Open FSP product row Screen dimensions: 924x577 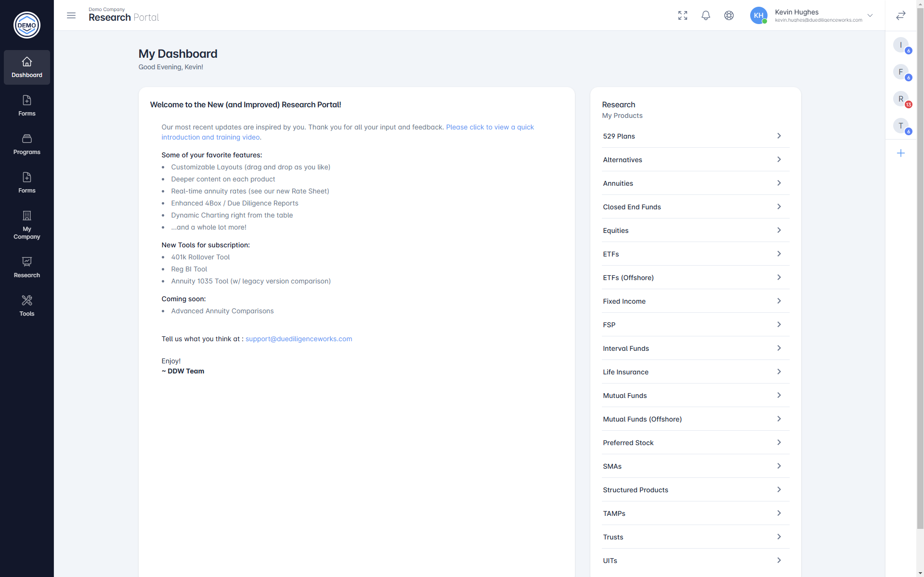click(x=696, y=325)
